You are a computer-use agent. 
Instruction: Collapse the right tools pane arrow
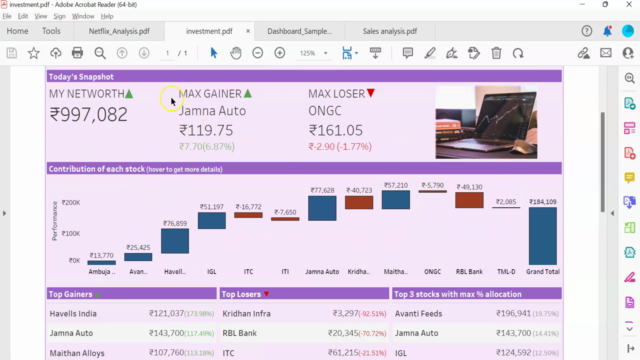click(x=612, y=213)
